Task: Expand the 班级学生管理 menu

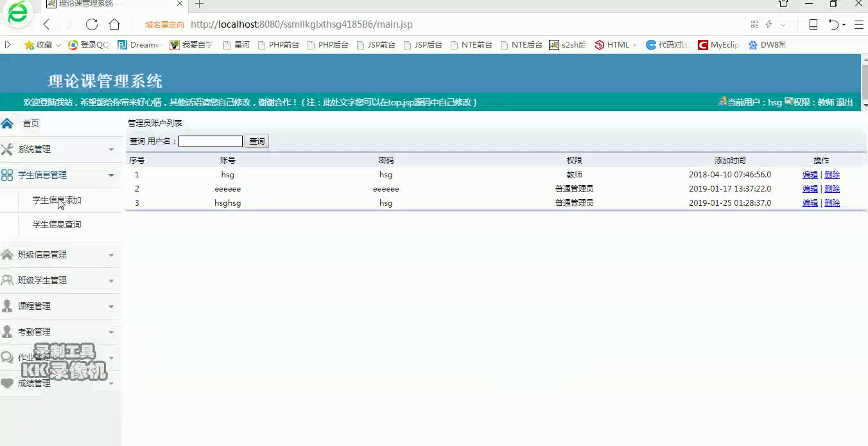Action: [x=61, y=280]
